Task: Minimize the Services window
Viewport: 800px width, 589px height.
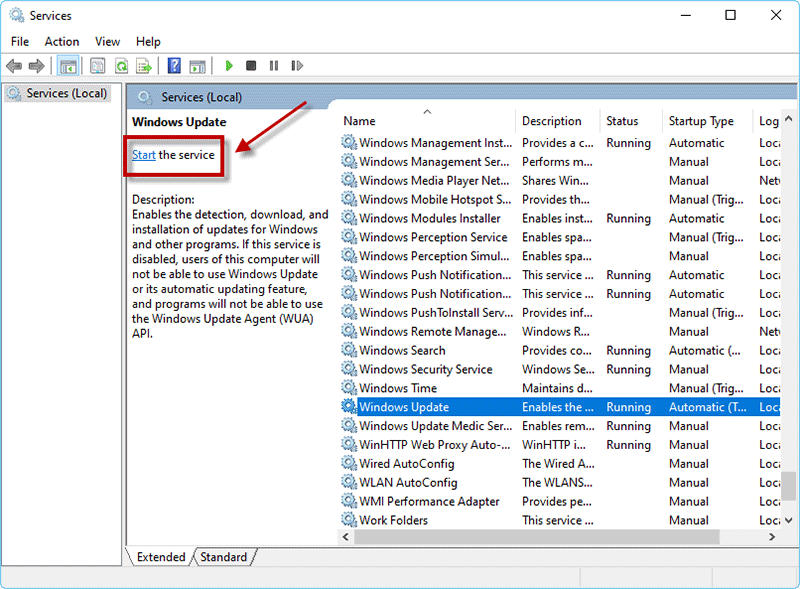Action: [x=686, y=15]
